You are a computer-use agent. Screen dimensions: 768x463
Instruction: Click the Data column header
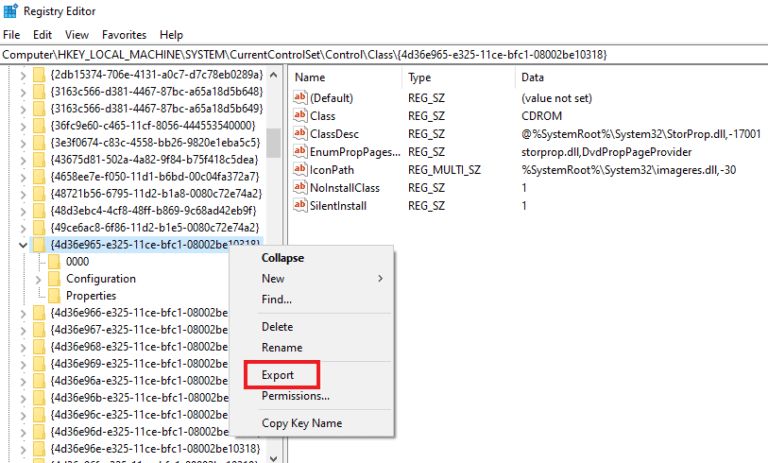pyautogui.click(x=532, y=77)
